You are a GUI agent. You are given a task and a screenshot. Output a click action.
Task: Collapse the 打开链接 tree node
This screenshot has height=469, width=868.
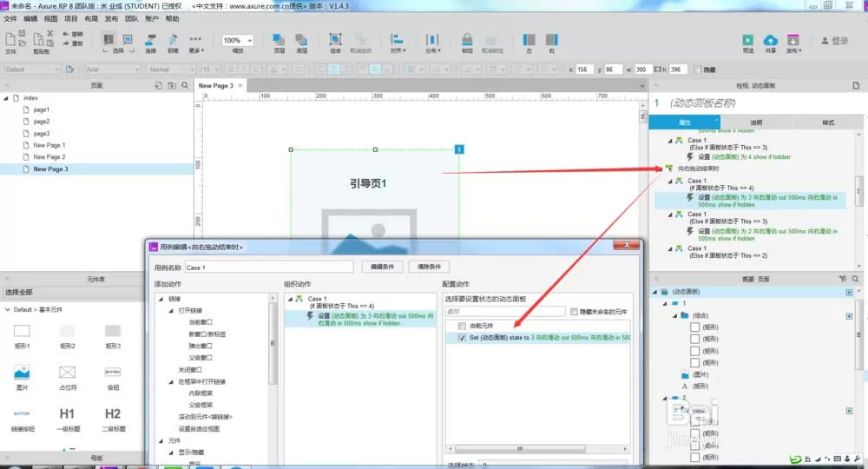[x=171, y=311]
